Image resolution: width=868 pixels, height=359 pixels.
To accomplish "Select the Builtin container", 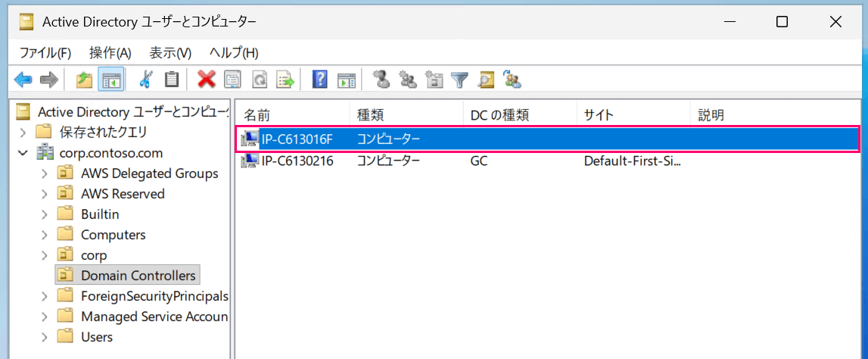I will [100, 214].
